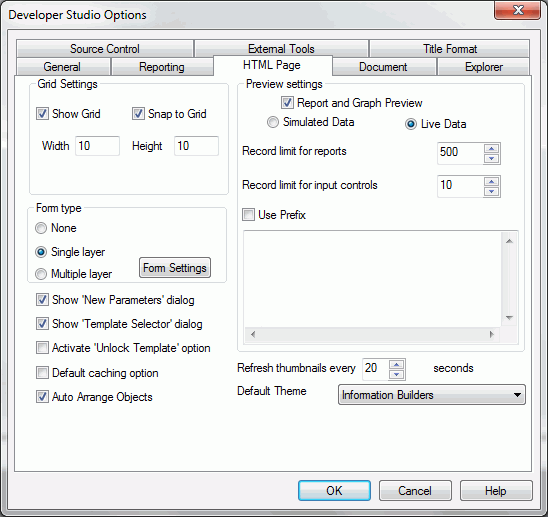This screenshot has height=517, width=548.
Task: Click the prefix list's scroll up arrow
Action: (x=509, y=241)
